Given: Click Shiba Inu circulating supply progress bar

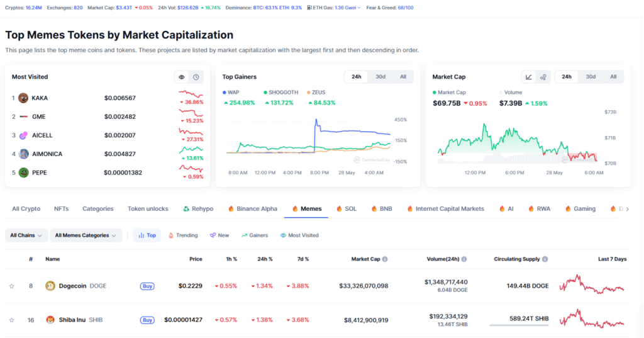Looking at the screenshot, I should click(x=519, y=325).
